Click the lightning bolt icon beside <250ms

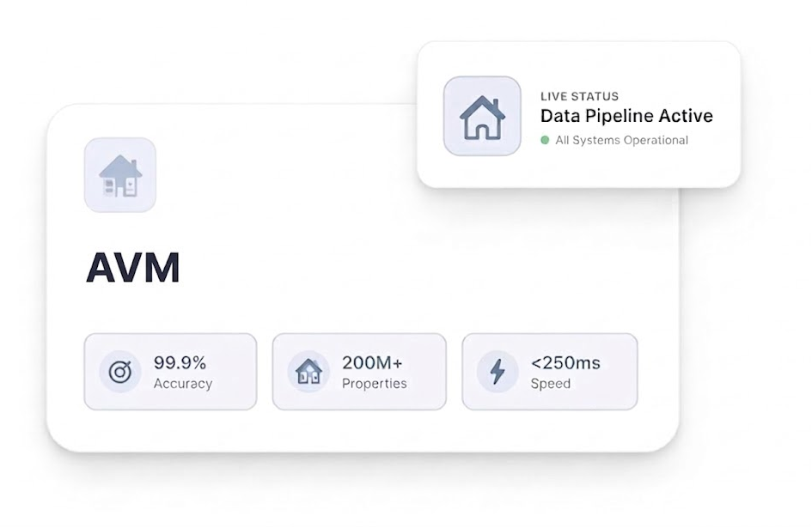click(498, 372)
